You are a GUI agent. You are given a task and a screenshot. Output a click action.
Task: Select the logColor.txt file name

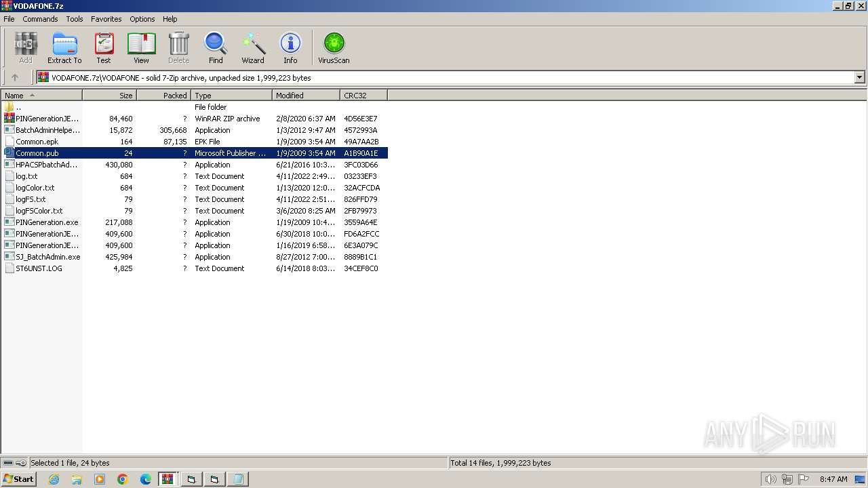pyautogui.click(x=35, y=188)
